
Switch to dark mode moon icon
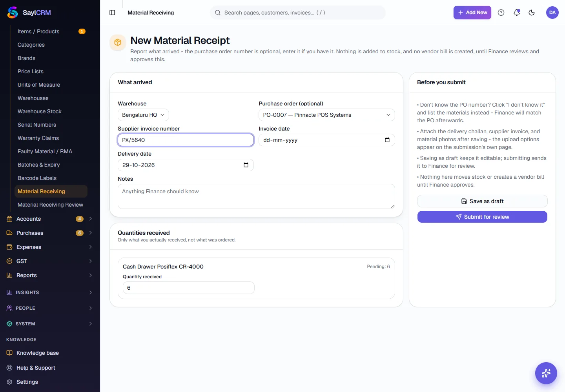[x=532, y=13]
